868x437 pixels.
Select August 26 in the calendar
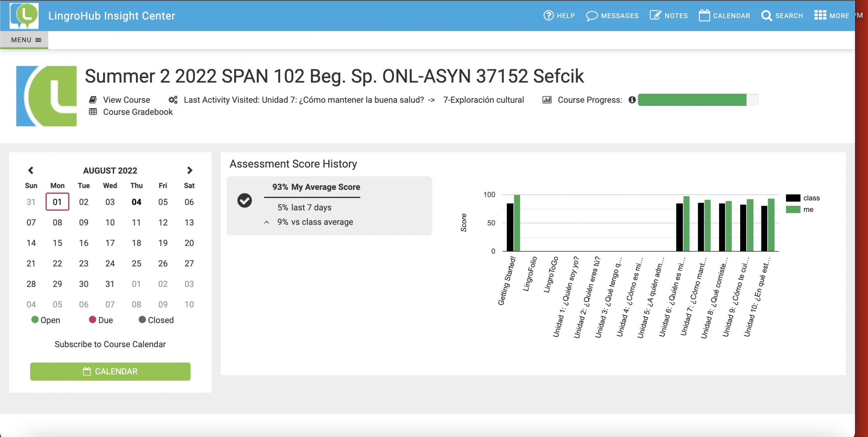(x=163, y=263)
